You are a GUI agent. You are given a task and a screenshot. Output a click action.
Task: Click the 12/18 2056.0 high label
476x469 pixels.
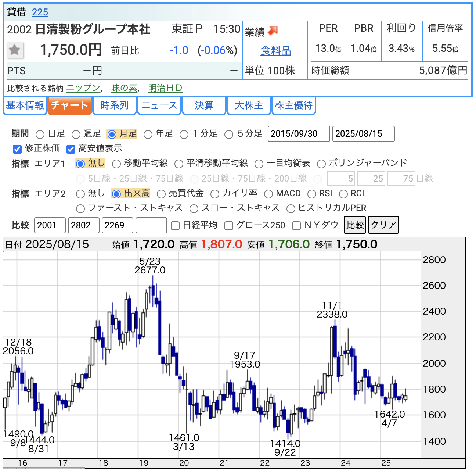pyautogui.click(x=18, y=347)
